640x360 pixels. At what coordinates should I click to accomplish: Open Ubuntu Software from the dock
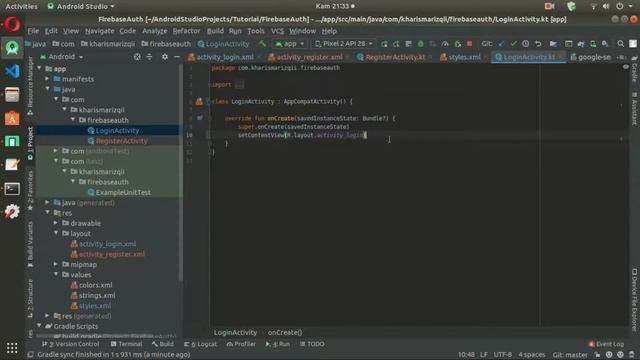coord(12,118)
